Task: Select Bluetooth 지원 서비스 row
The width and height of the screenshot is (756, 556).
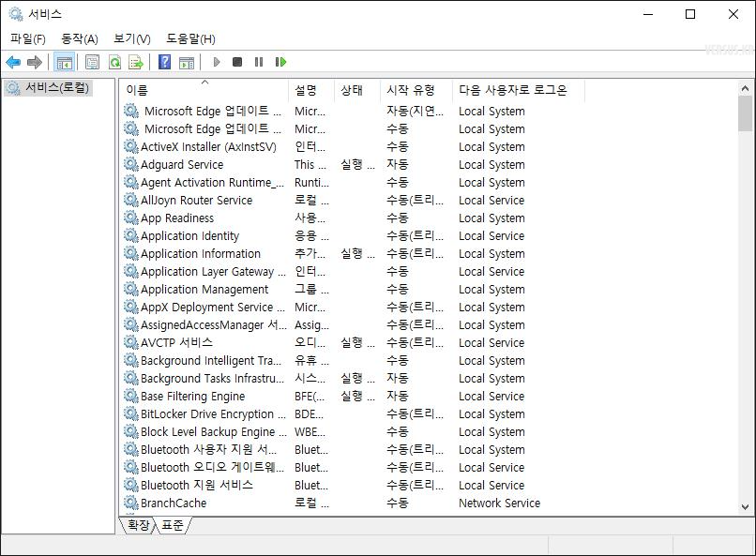Action: coord(353,485)
